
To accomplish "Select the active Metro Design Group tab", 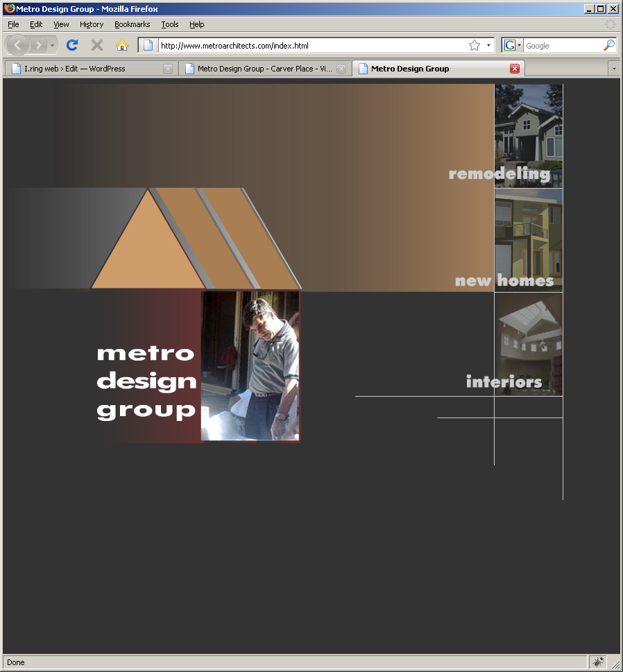I will [x=438, y=69].
